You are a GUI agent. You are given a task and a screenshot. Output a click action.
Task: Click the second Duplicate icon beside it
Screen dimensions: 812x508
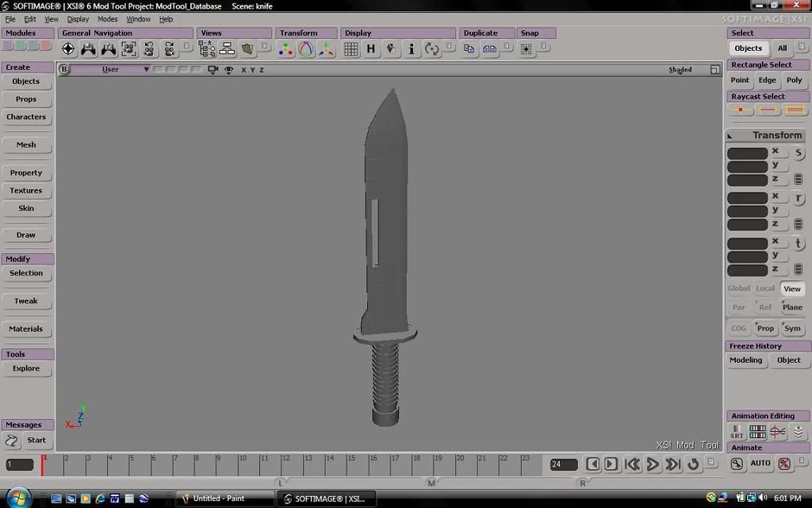(x=489, y=49)
